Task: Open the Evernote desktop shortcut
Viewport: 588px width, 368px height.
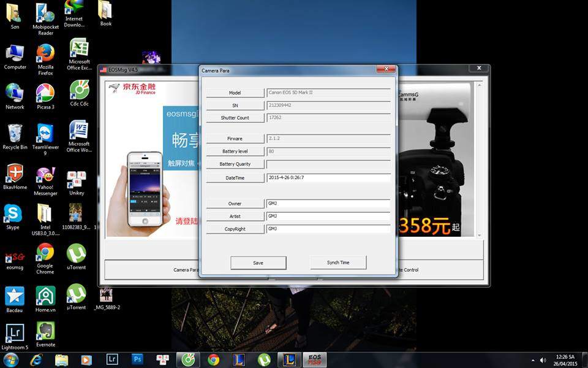Action: [x=45, y=335]
